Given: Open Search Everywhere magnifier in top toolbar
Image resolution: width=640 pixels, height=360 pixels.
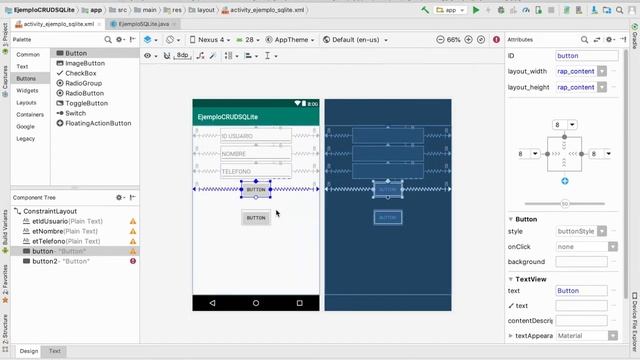Looking at the screenshot, I should coord(620,10).
